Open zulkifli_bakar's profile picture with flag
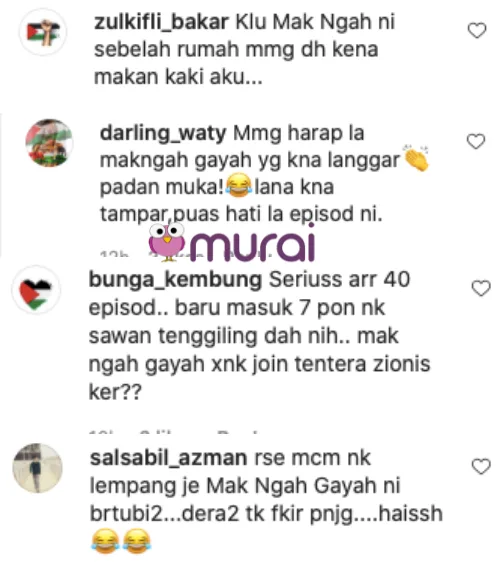 point(43,32)
